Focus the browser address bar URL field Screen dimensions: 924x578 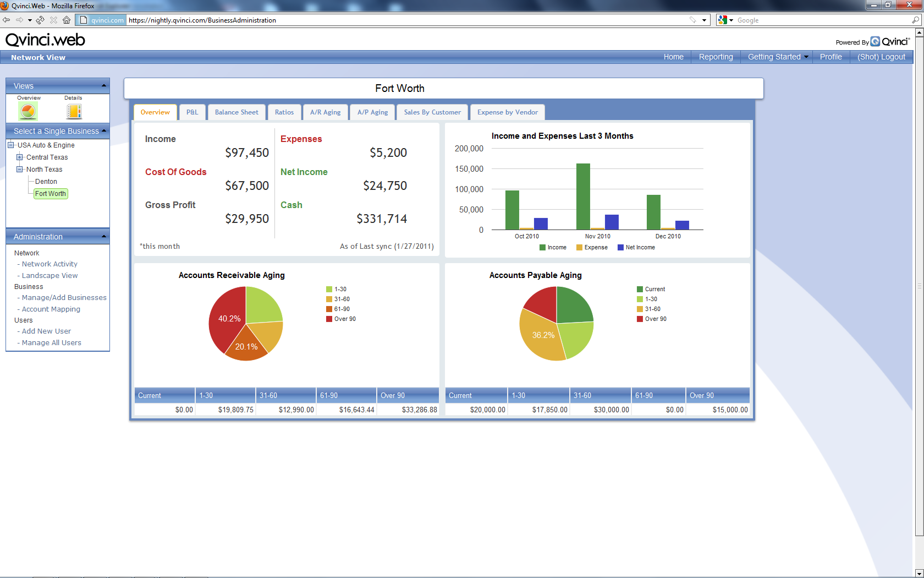click(407, 20)
